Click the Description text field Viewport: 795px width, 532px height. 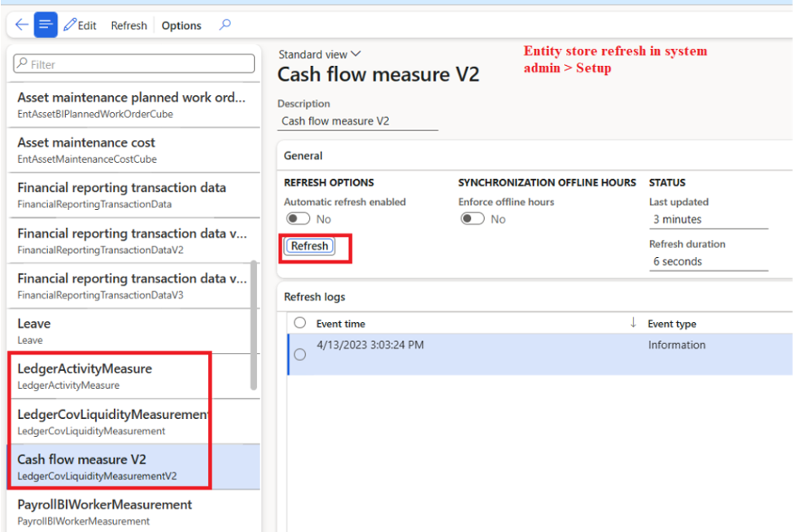point(357,121)
